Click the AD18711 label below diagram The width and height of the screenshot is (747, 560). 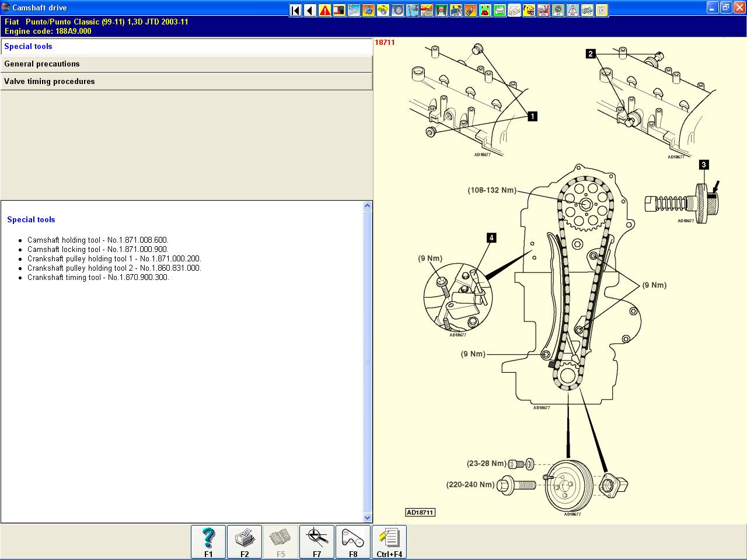(420, 512)
